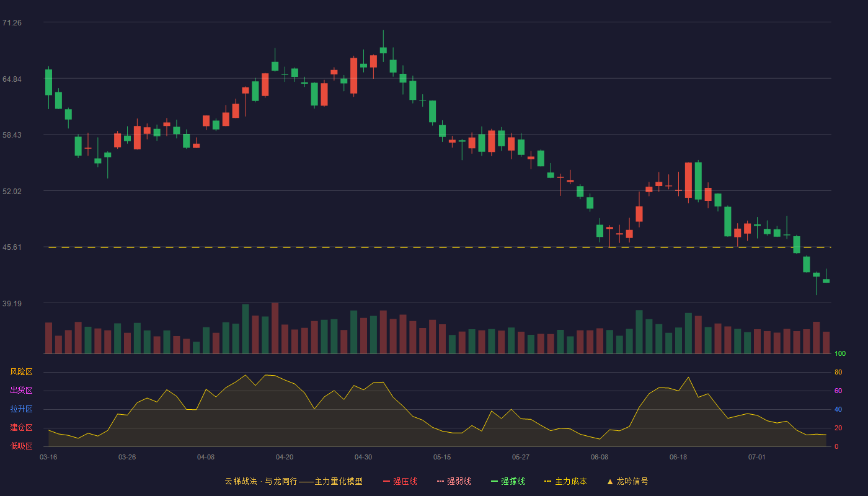Select the 低吸区 zone label

[21, 446]
